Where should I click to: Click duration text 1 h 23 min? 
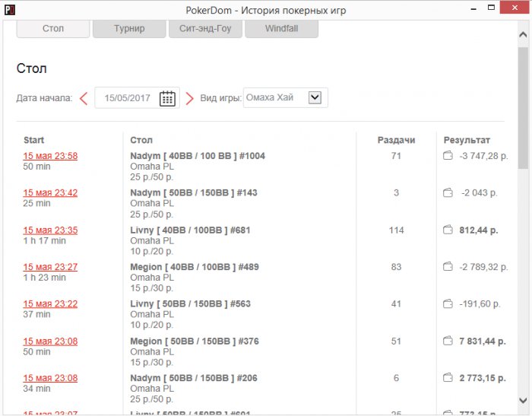pos(44,278)
